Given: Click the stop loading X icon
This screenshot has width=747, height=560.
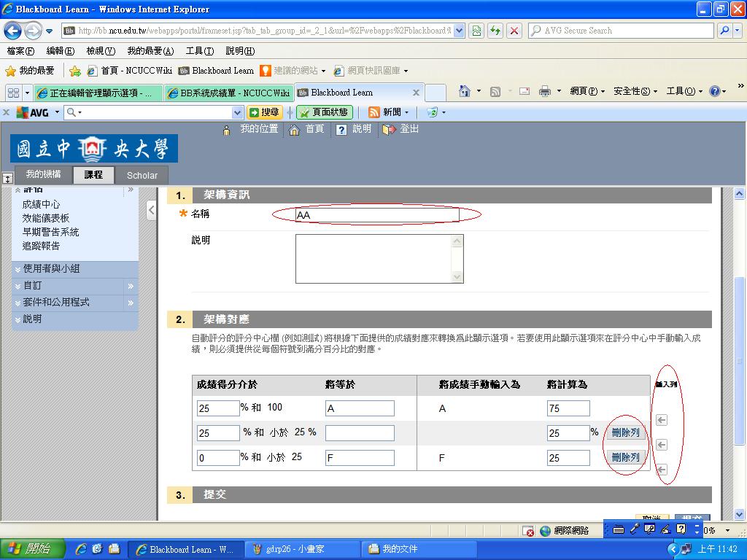Looking at the screenshot, I should 514,31.
